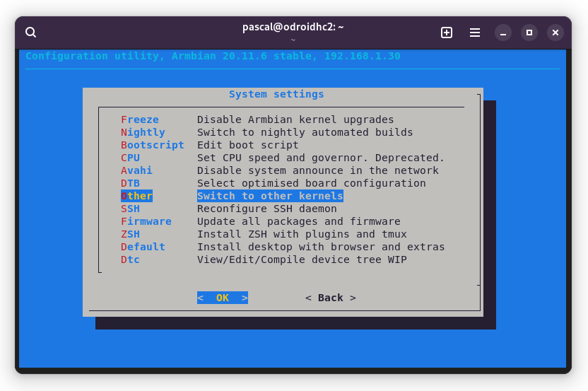Click the terminal title pascal@odroidhc2

point(293,27)
